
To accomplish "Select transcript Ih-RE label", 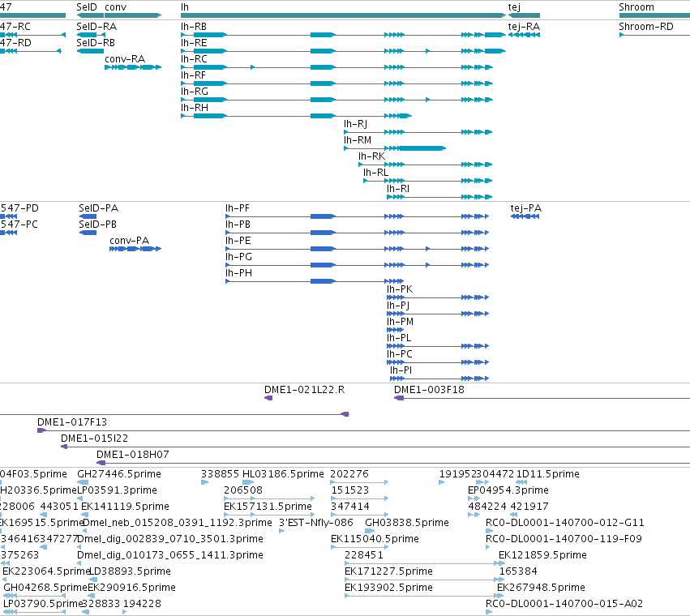I will (194, 43).
